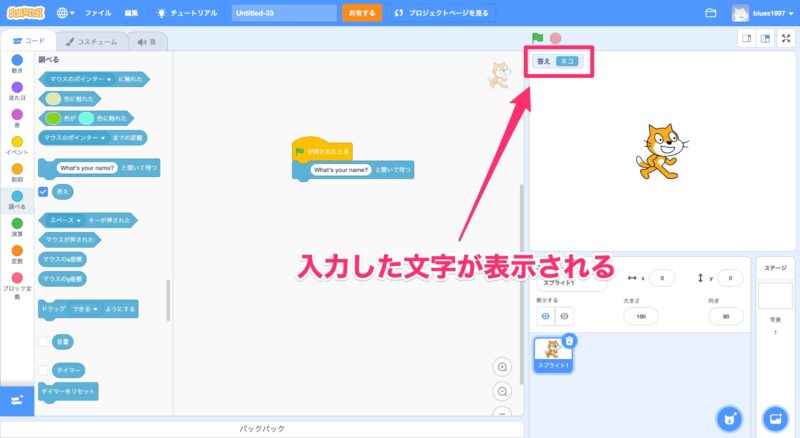
Task: Uncheck the 答え reporter checkbox
Action: tap(43, 190)
